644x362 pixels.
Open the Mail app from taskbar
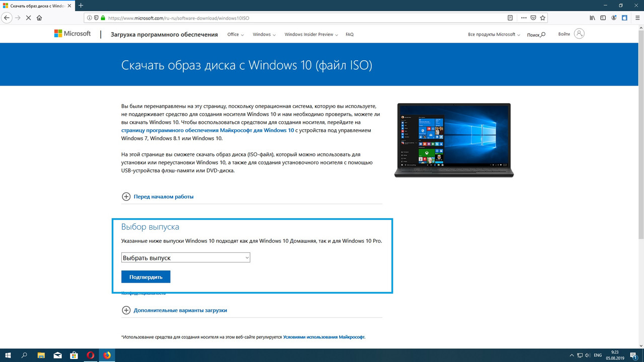pos(58,355)
